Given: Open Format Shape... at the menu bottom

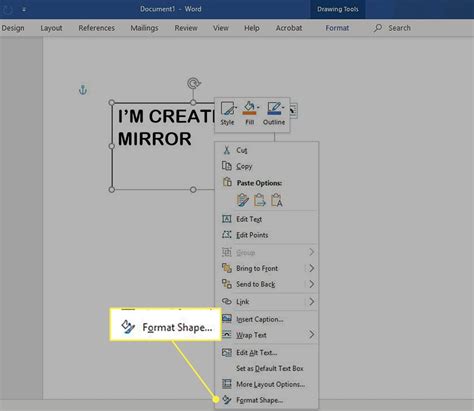Looking at the screenshot, I should (267, 400).
